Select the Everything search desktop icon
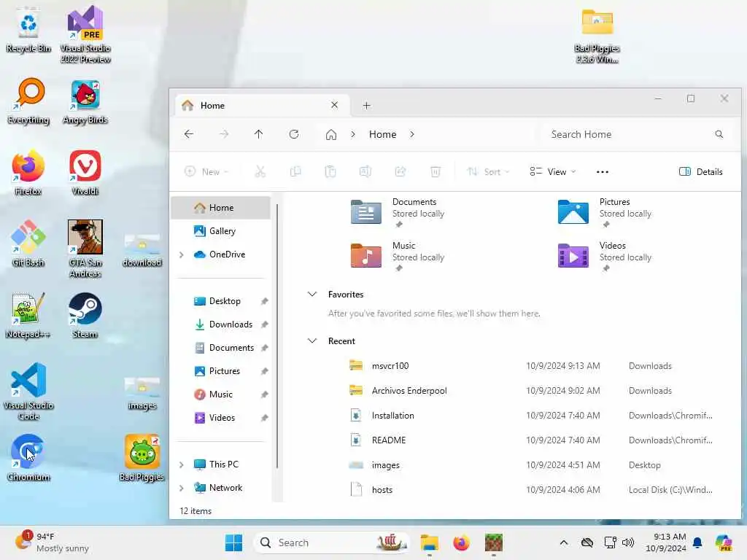 pos(28,102)
